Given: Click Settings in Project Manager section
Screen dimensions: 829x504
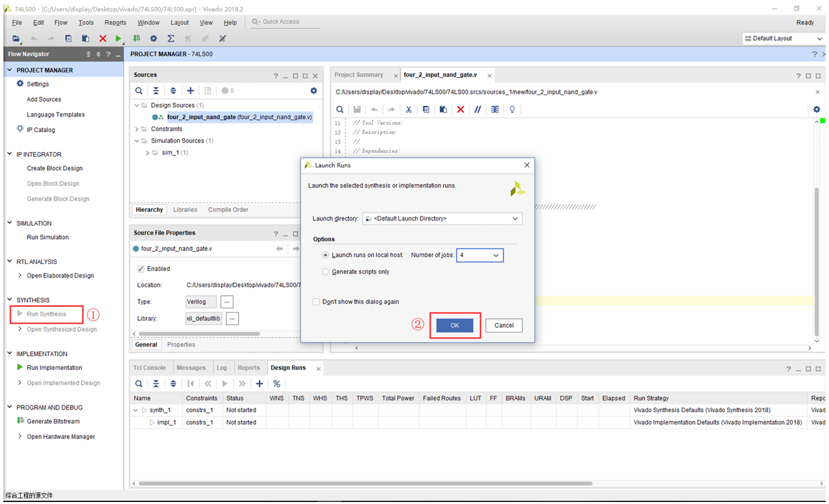Looking at the screenshot, I should click(x=38, y=84).
